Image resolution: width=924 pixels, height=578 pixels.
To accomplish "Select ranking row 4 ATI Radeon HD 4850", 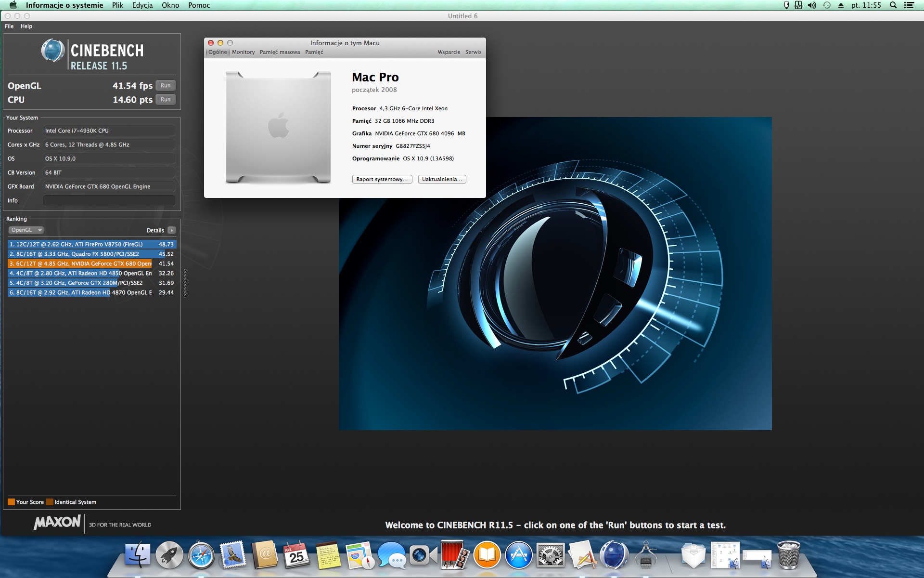I will [92, 273].
